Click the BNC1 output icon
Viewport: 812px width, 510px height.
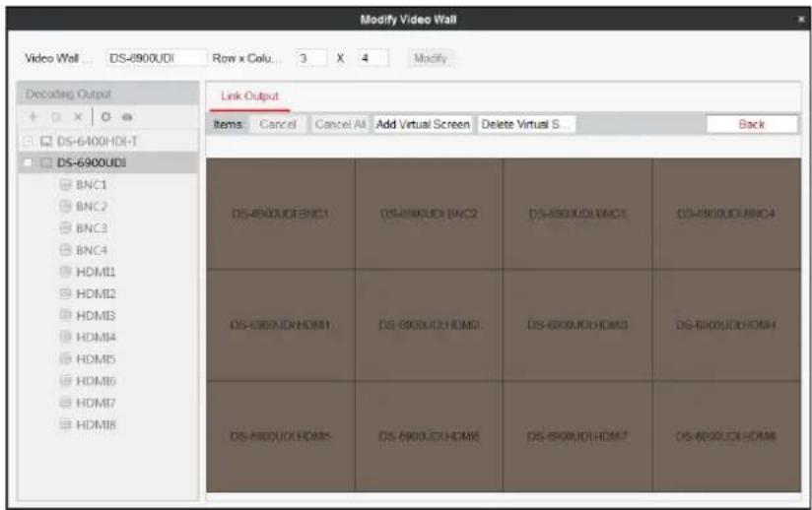[65, 185]
